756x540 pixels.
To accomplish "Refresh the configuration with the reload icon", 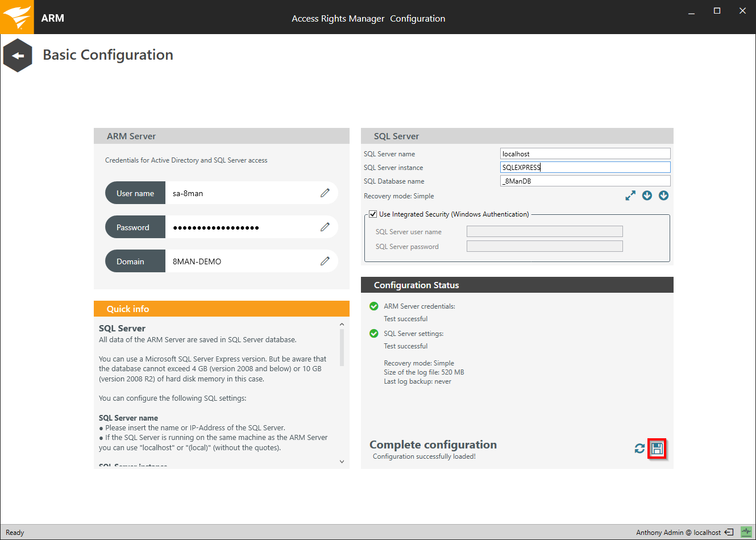I will tap(639, 448).
